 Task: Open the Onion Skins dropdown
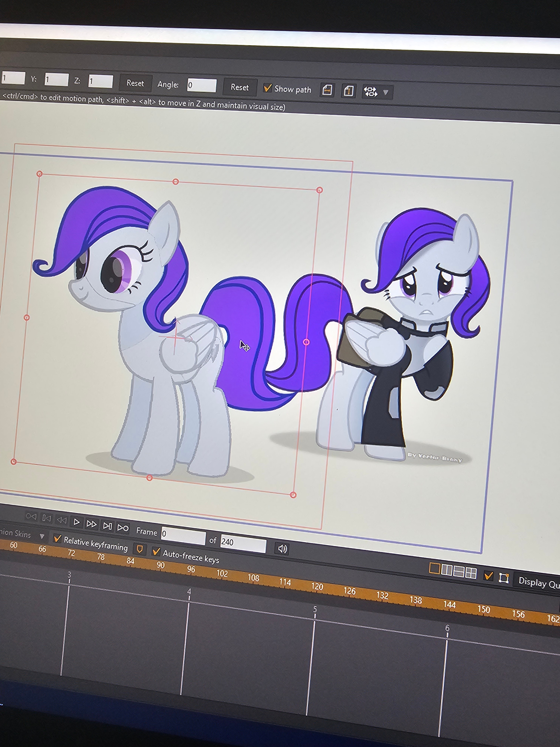pos(42,536)
